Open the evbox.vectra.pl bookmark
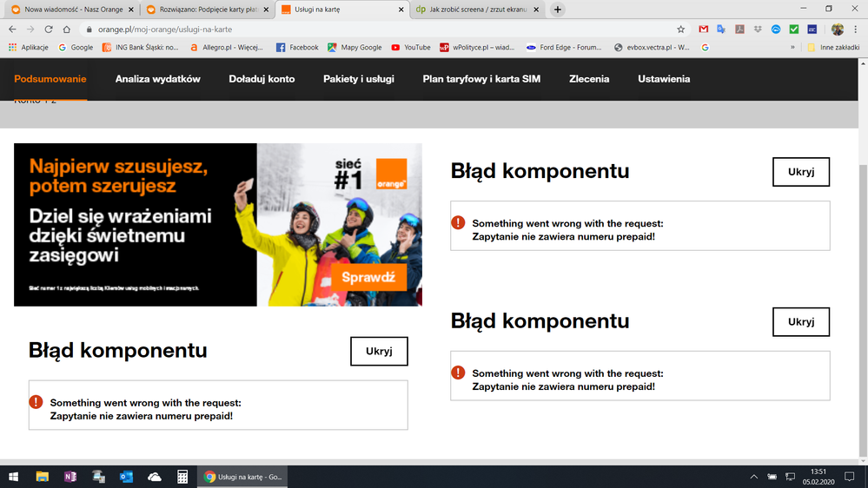 [653, 48]
